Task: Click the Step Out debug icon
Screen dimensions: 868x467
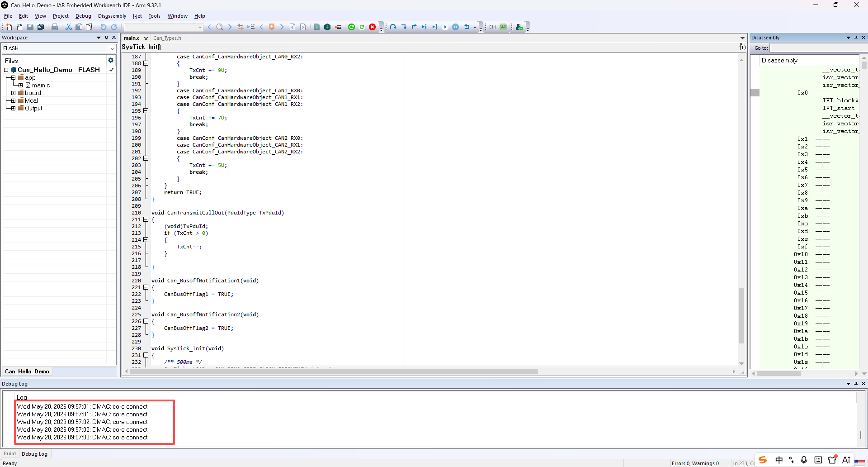Action: point(414,27)
